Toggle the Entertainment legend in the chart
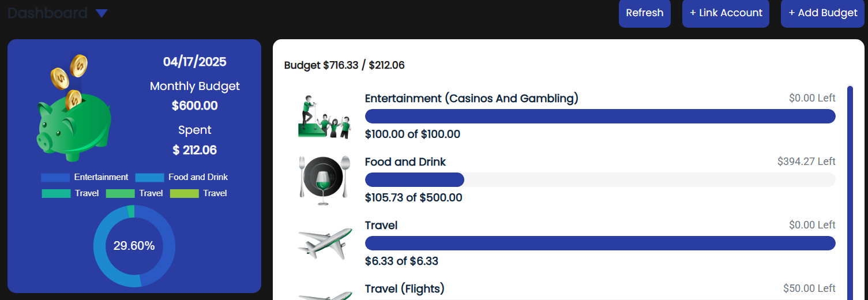The height and width of the screenshot is (300, 868). [85, 177]
